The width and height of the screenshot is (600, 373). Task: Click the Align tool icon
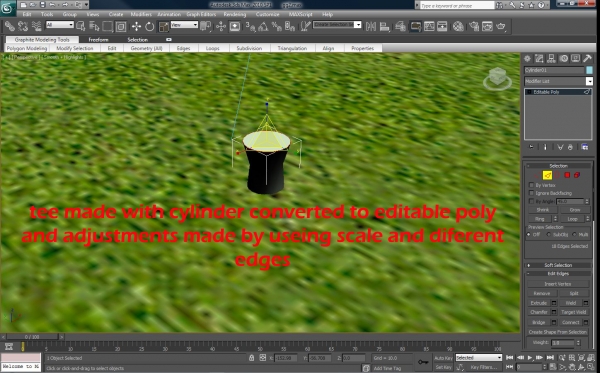coord(385,26)
